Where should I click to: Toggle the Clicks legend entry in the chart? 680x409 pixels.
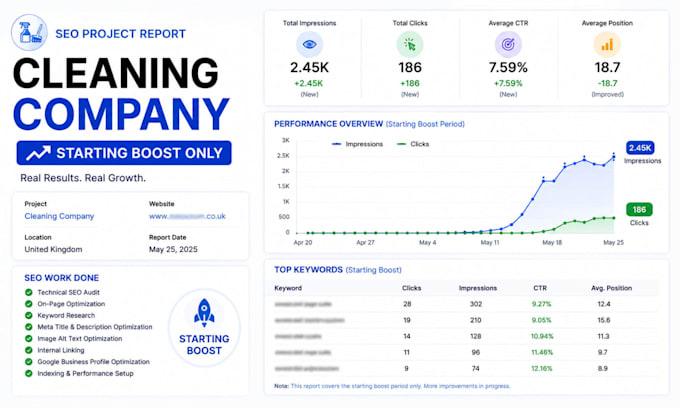(x=413, y=144)
